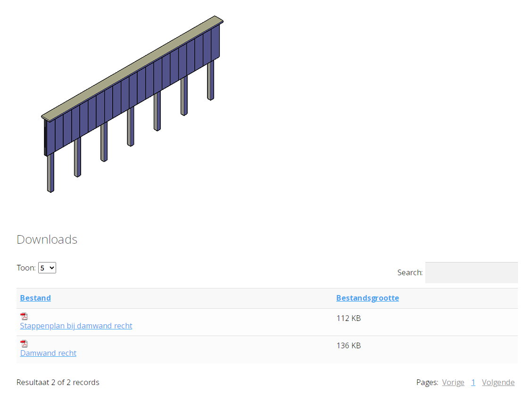The height and width of the screenshot is (394, 532).
Task: Click the Toon label
Action: (x=26, y=268)
